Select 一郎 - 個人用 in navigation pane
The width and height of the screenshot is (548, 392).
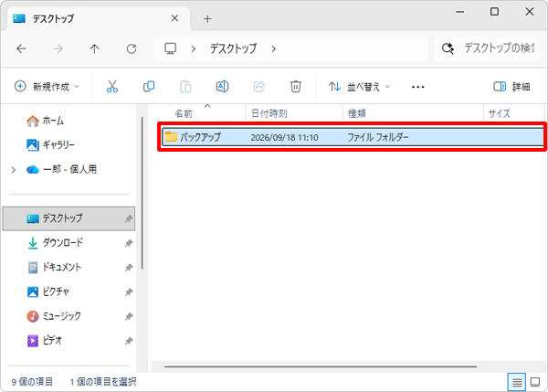(x=61, y=170)
